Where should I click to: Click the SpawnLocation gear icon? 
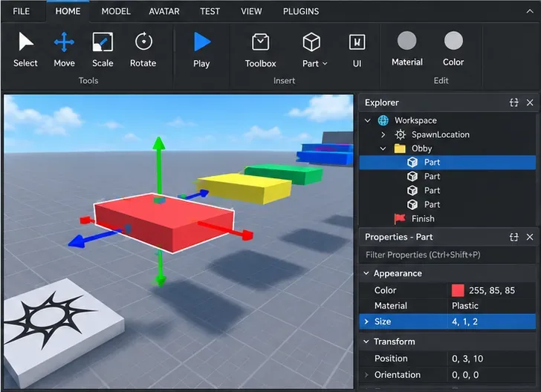pyautogui.click(x=400, y=134)
